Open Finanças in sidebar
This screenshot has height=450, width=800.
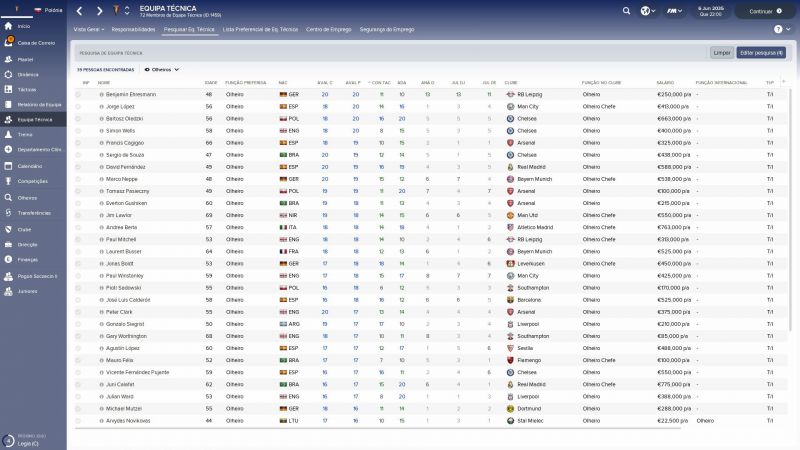(27, 259)
